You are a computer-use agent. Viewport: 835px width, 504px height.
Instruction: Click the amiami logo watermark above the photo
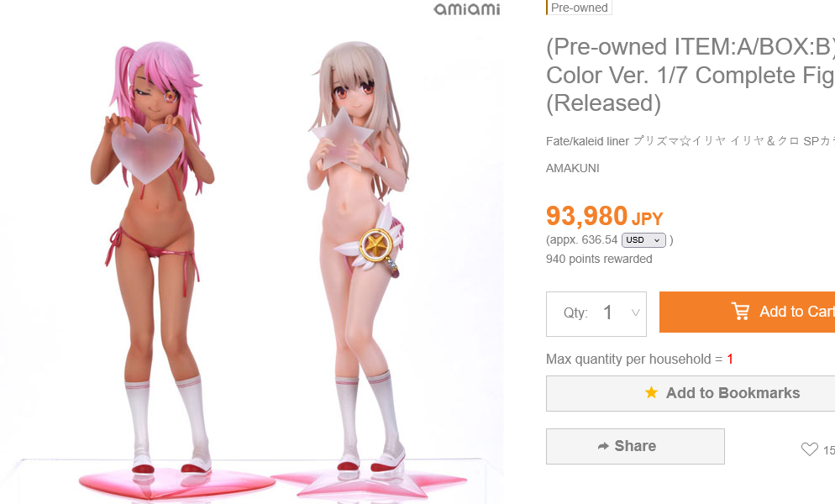pyautogui.click(x=467, y=9)
